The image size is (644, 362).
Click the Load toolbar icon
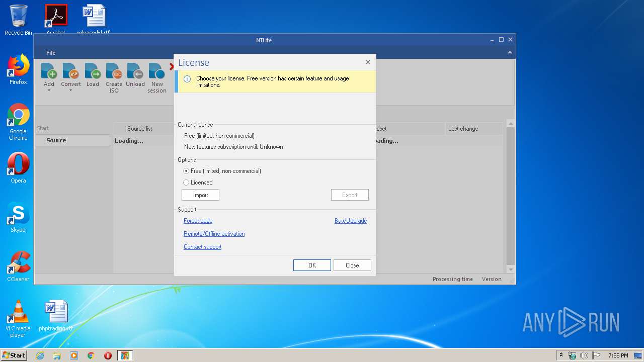point(93,74)
